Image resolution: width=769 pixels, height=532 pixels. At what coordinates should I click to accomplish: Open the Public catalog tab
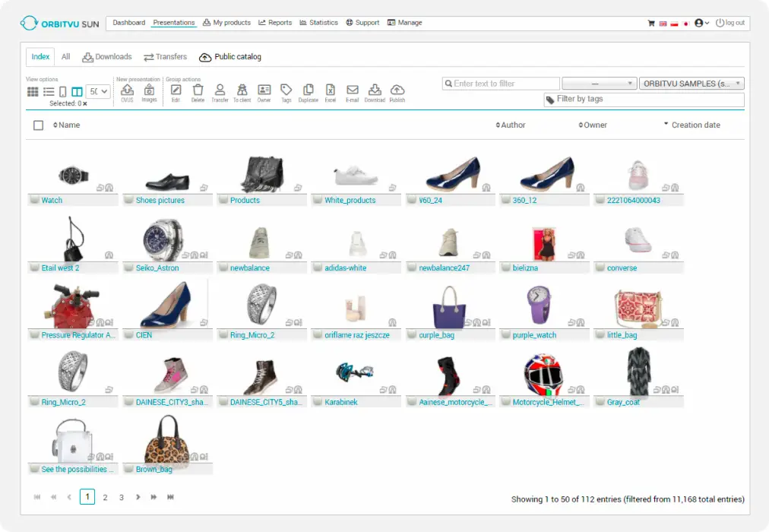(230, 57)
